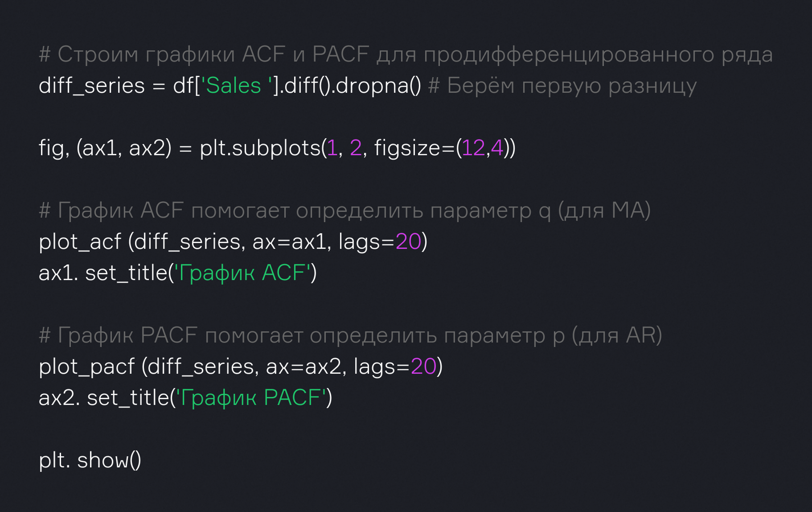Click ax=ax2 in the plot_pacf call
Viewport: 812px width, 512px height.
[303, 367]
